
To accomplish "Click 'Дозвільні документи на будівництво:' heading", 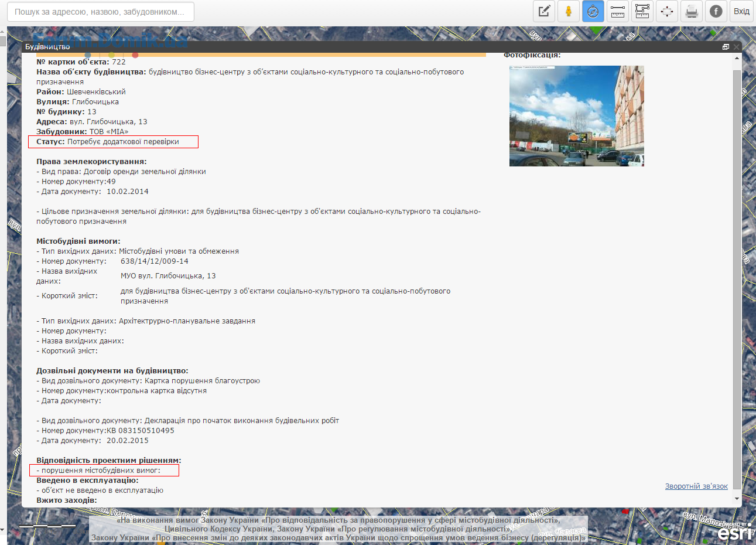I will 112,371.
